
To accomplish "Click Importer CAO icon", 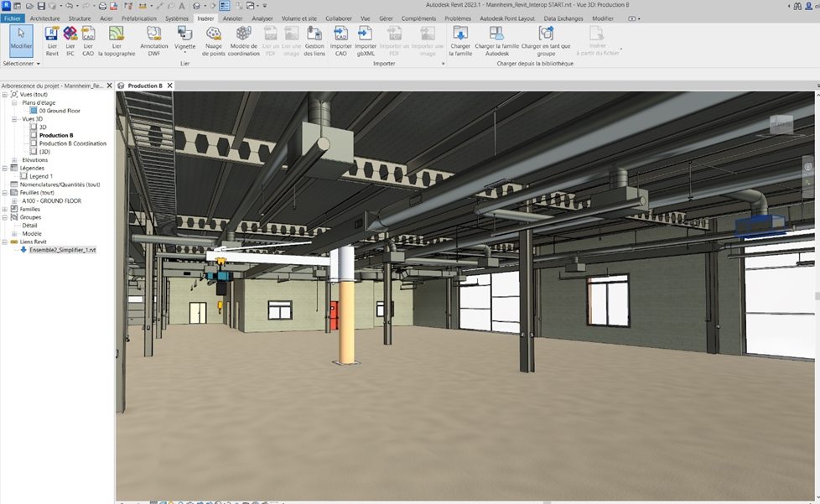I will pyautogui.click(x=341, y=41).
